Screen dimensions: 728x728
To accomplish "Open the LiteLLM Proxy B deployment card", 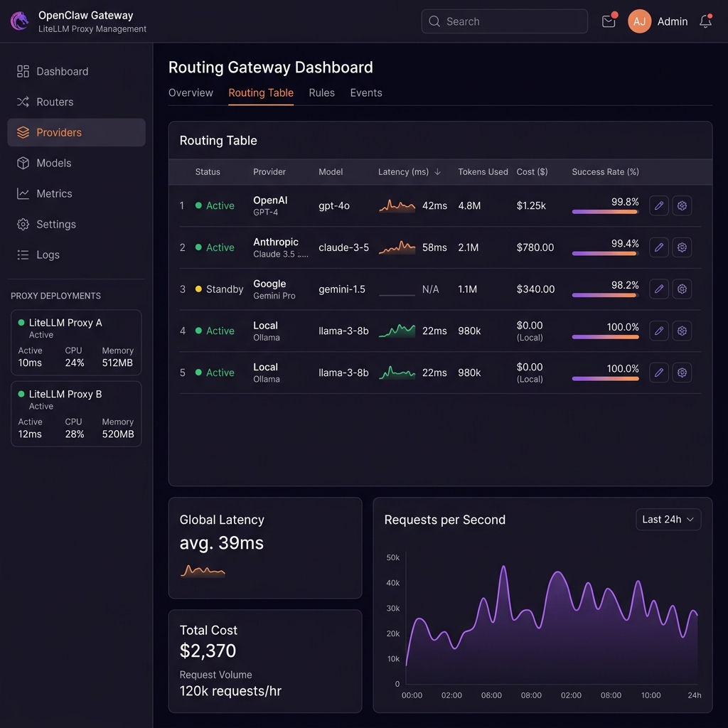I will (76, 414).
